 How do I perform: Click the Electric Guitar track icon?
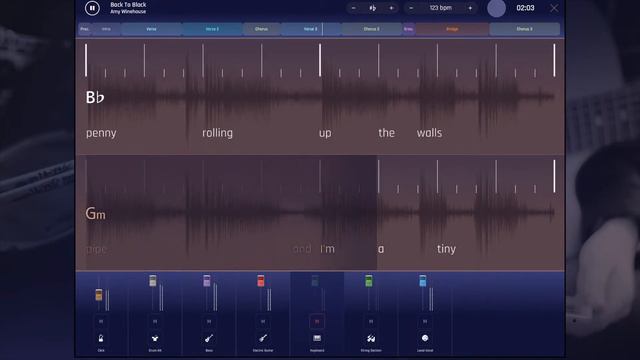pyautogui.click(x=263, y=338)
